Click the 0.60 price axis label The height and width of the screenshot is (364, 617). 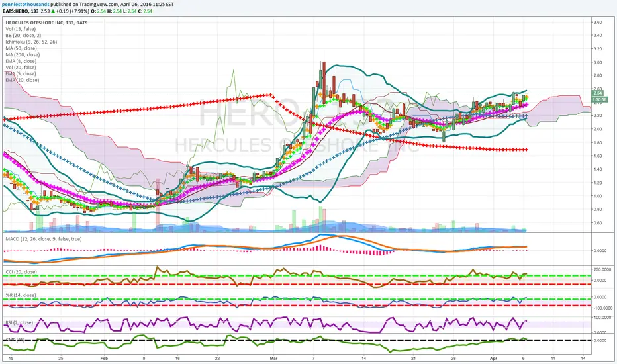(598, 223)
